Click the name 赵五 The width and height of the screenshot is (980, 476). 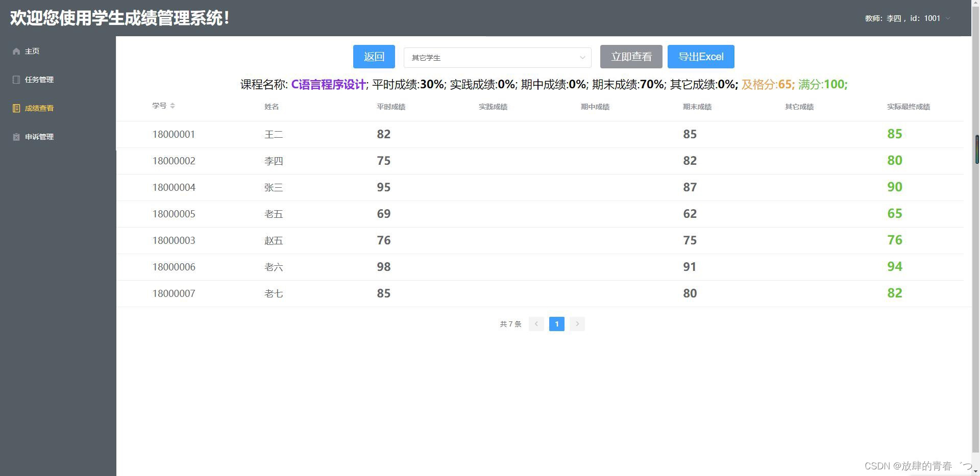point(274,240)
